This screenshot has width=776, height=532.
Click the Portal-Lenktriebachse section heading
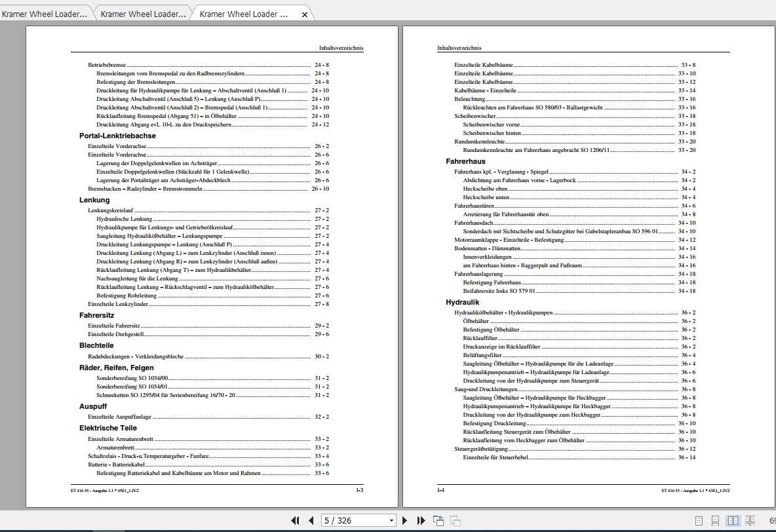(117, 136)
